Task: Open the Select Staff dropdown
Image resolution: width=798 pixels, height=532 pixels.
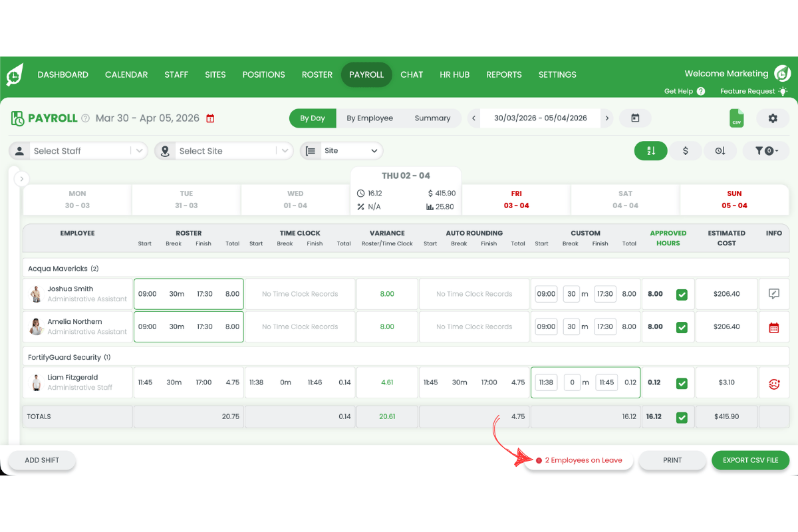Action: [x=78, y=151]
